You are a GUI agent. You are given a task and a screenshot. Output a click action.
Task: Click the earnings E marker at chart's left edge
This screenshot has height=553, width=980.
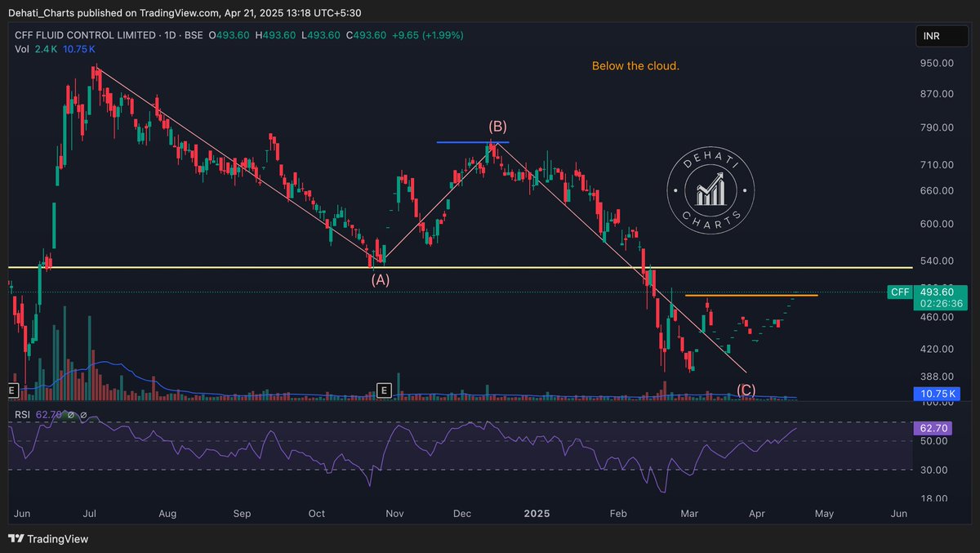coord(12,390)
